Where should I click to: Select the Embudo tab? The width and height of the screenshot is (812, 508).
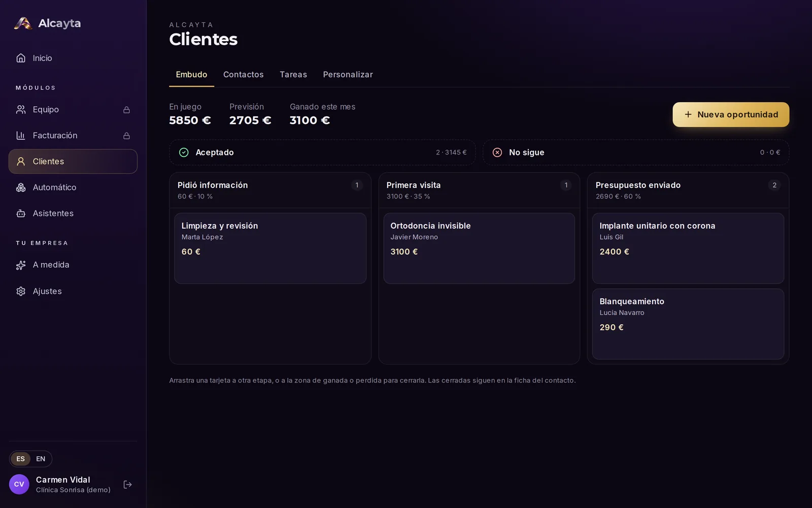191,75
